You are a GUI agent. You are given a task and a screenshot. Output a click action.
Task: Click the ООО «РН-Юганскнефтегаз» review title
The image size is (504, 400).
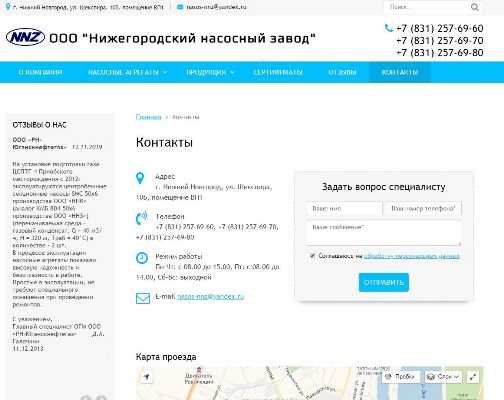pyautogui.click(x=39, y=143)
